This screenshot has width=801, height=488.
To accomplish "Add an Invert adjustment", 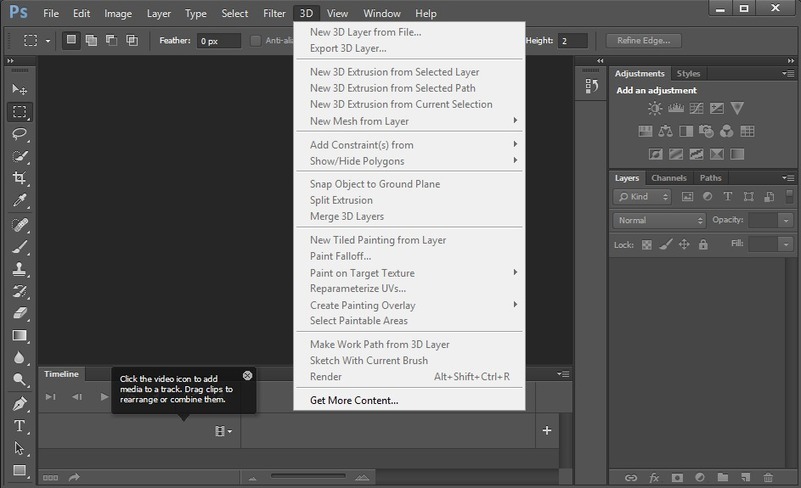I will coord(655,154).
